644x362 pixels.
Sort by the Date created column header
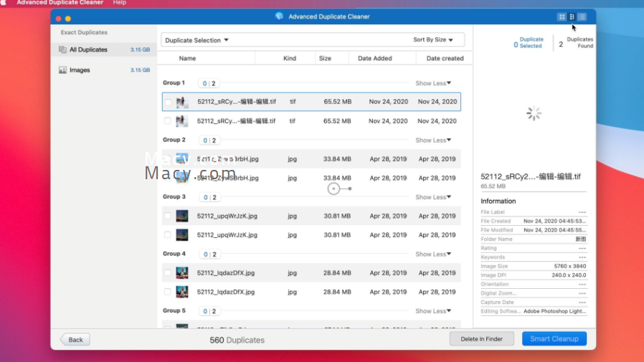pos(445,58)
